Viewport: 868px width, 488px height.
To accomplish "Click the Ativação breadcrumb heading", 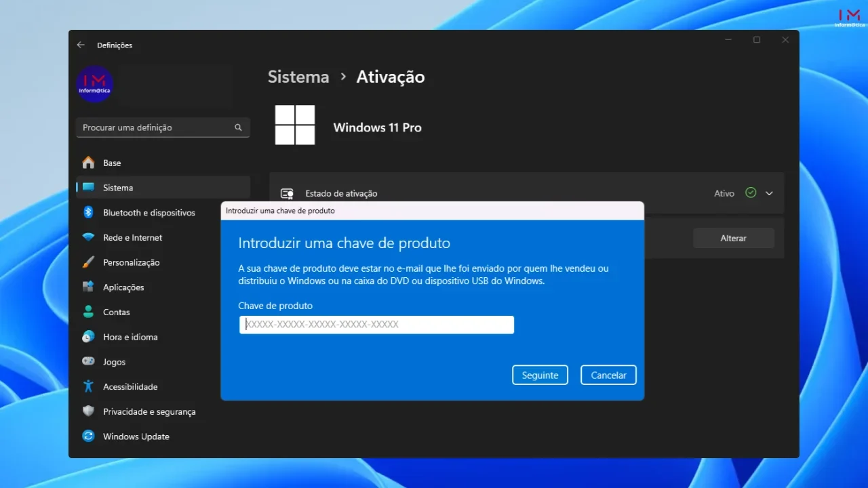I will [x=391, y=77].
